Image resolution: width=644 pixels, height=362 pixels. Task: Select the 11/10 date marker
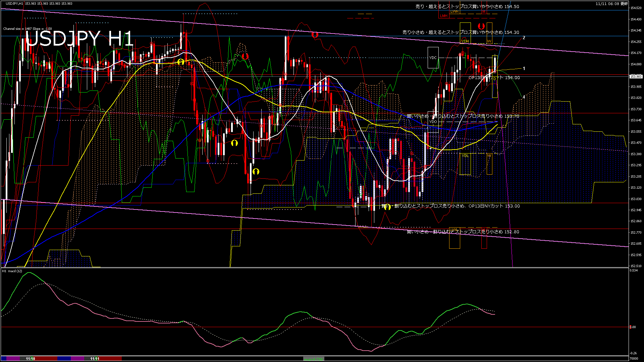click(31, 359)
